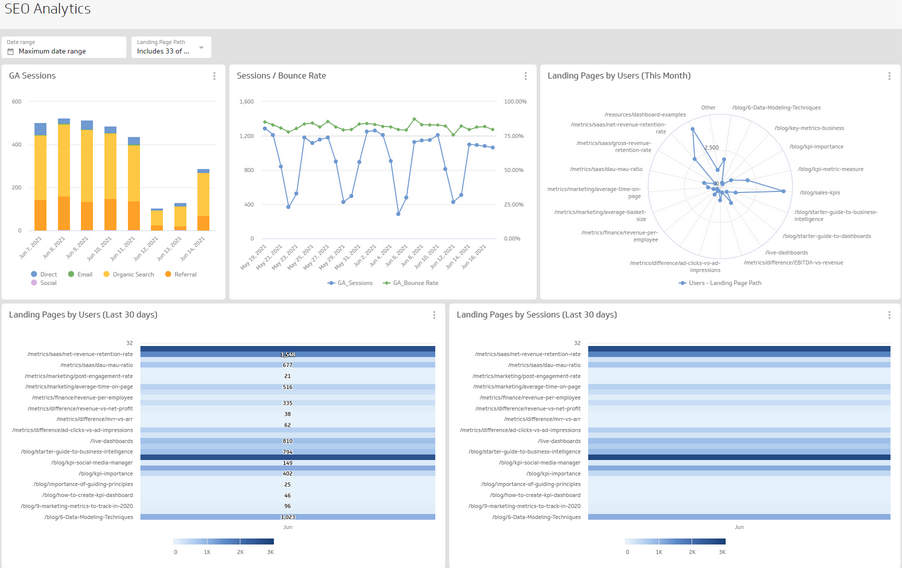Click the /resources/dashboard-examples radar axis label
The width and height of the screenshot is (902, 568).
click(645, 115)
